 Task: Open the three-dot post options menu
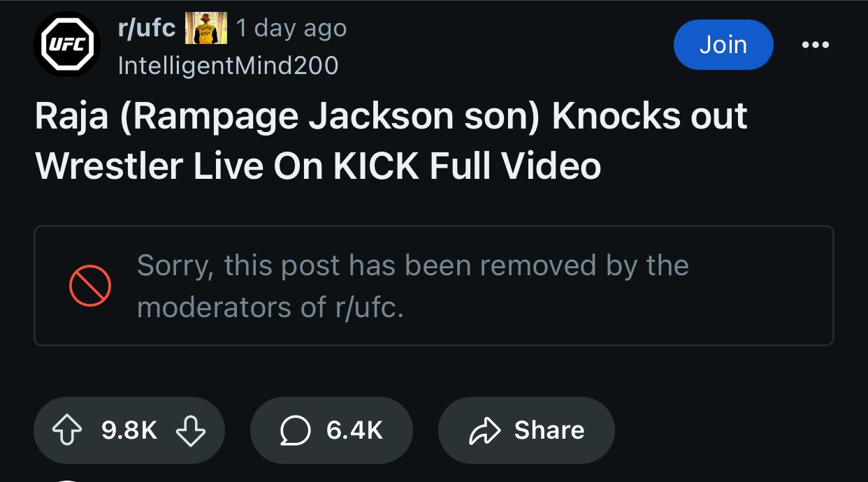816,45
